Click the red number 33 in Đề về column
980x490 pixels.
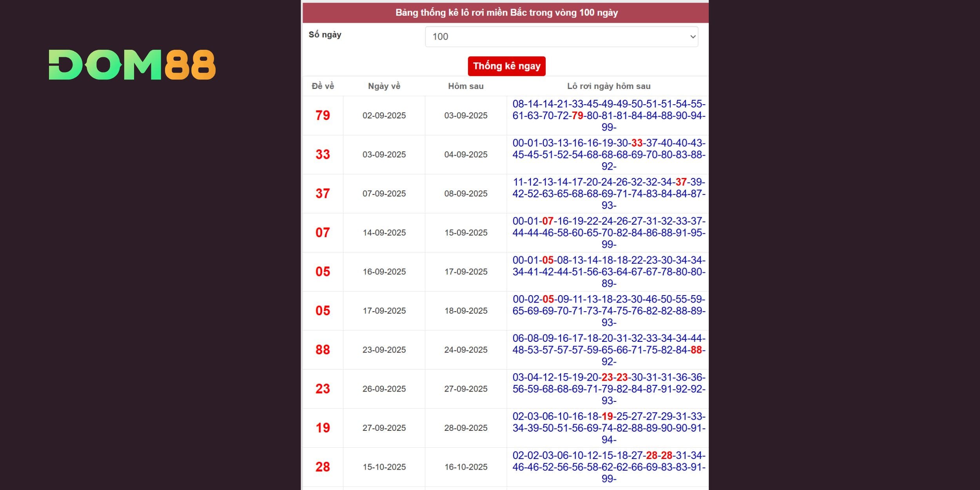tap(323, 154)
